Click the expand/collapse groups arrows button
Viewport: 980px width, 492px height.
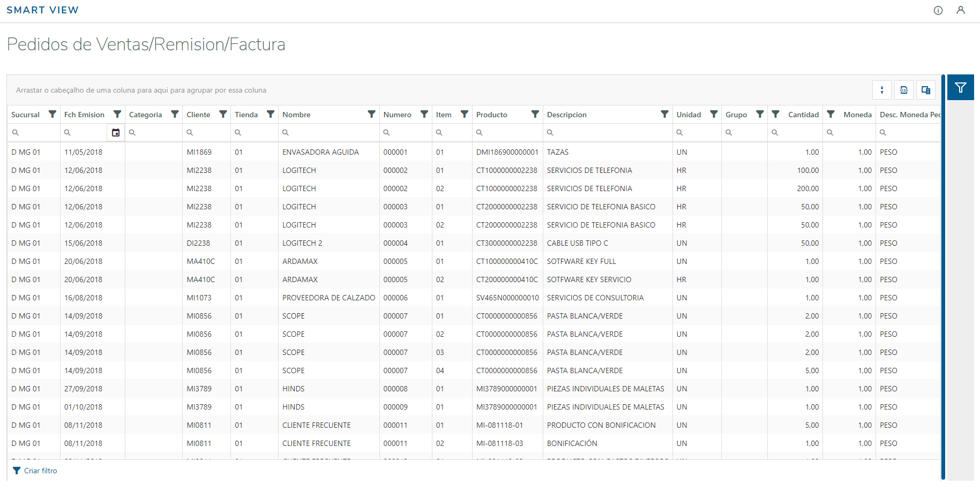(x=882, y=90)
